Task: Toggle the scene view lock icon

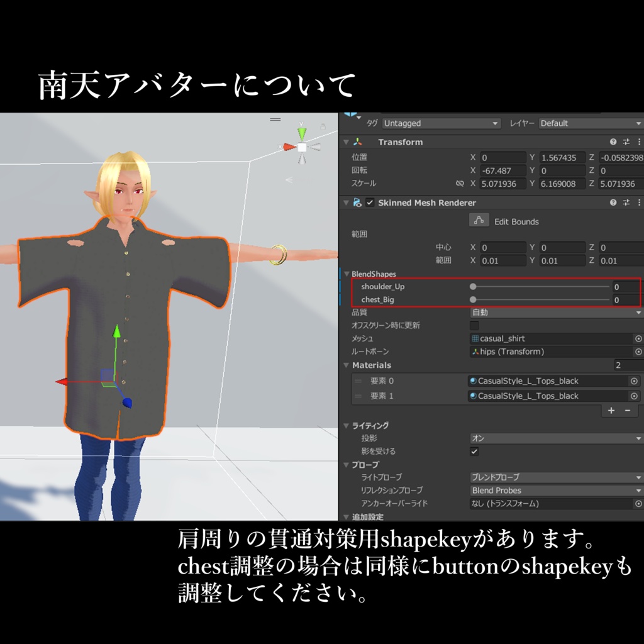Action: (x=323, y=126)
